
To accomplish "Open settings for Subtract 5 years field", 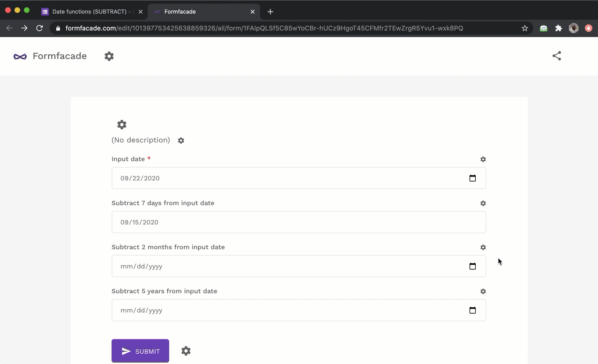I will (x=483, y=291).
